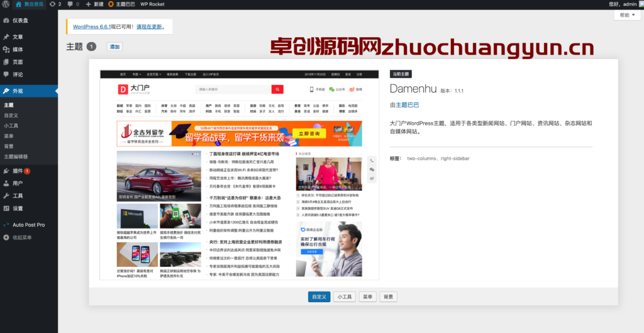The width and height of the screenshot is (644, 333).
Task: Click the Damenhu theme title
Action: click(413, 88)
